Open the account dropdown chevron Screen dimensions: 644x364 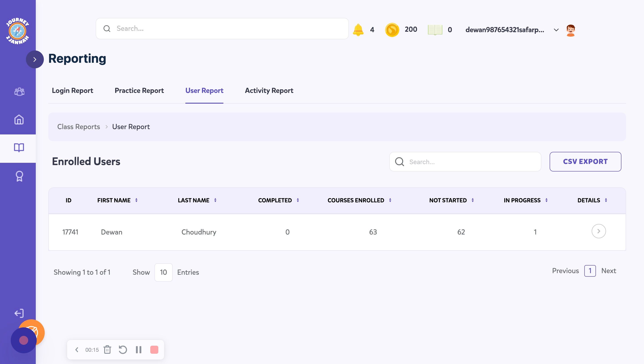click(x=556, y=30)
